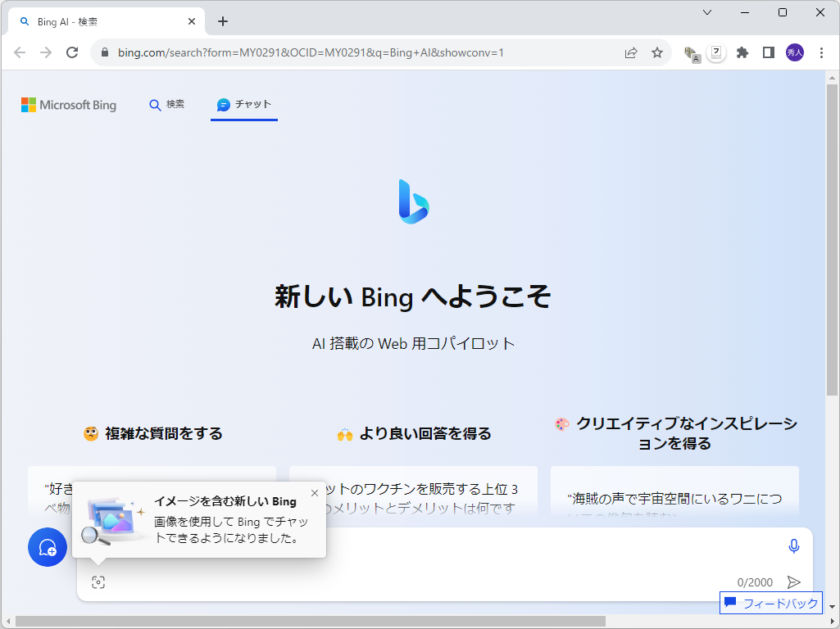Send the message with the paper plane icon
This screenshot has width=840, height=629.
click(x=793, y=581)
